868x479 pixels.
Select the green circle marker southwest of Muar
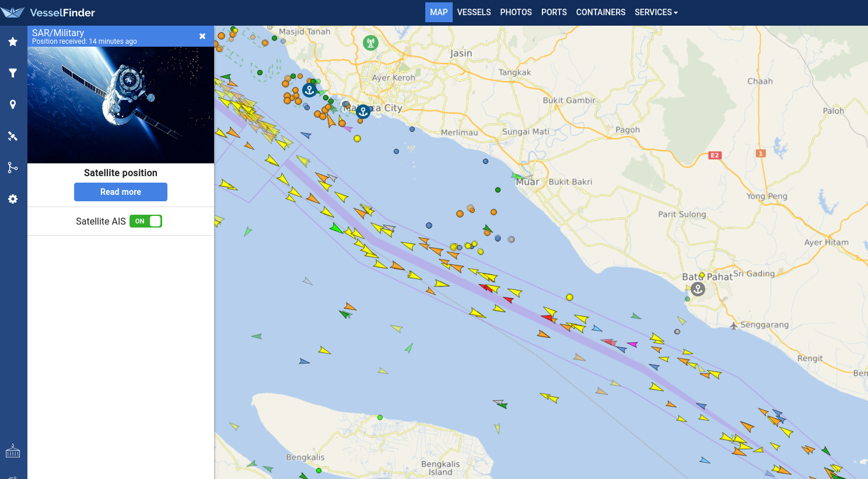[x=498, y=190]
